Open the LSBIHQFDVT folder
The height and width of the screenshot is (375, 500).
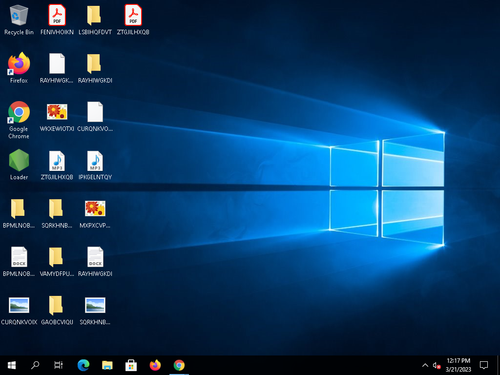pyautogui.click(x=95, y=15)
